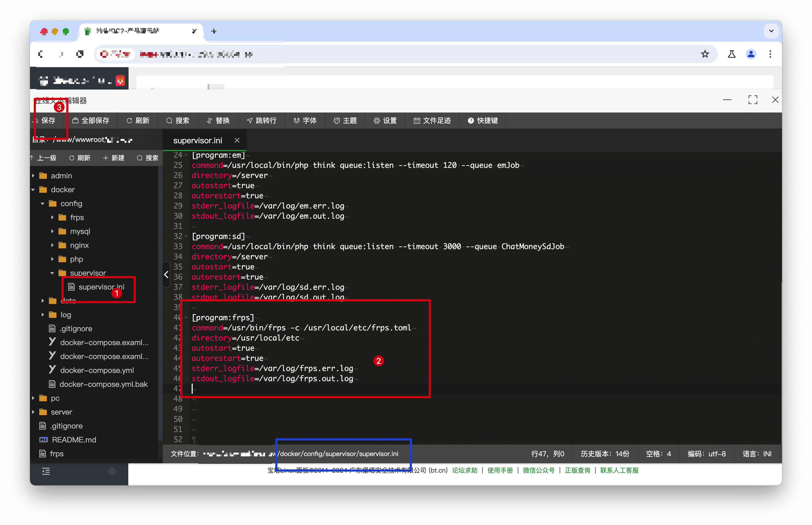
Task: Show the 快捷键 shortcuts help
Action: (483, 121)
